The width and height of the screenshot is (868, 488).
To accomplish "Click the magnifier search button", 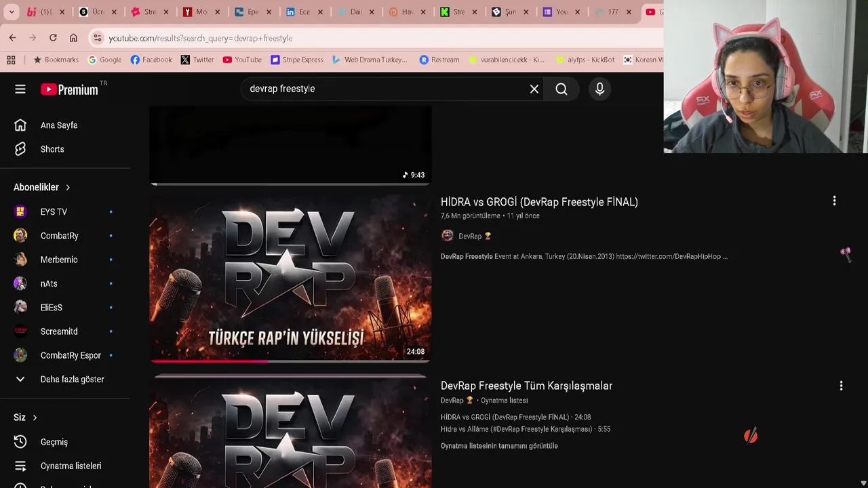I will coord(561,89).
